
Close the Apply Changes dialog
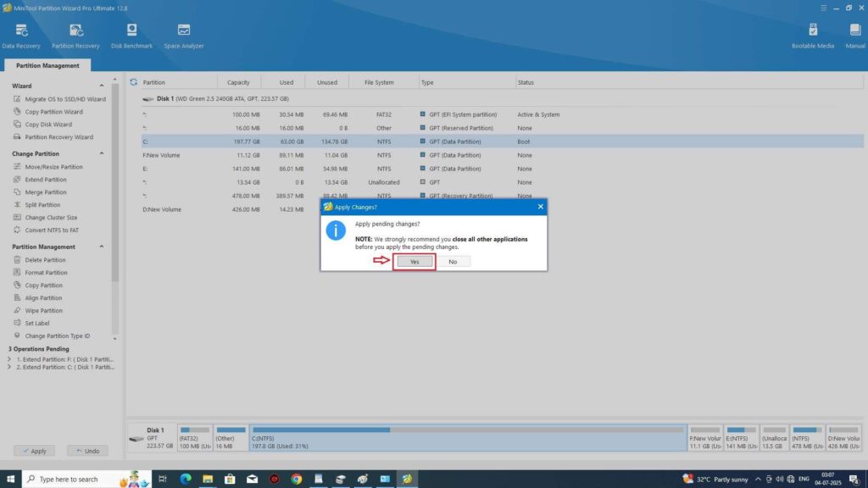[540, 207]
